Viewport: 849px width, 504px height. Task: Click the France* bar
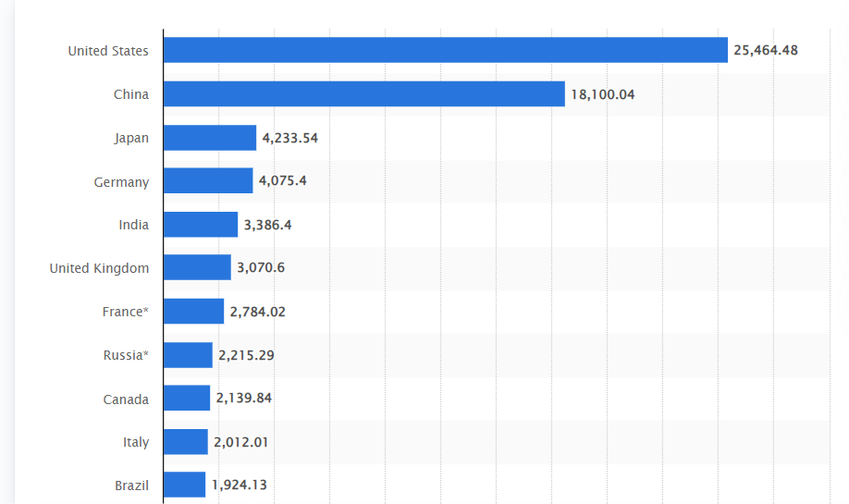tap(194, 311)
